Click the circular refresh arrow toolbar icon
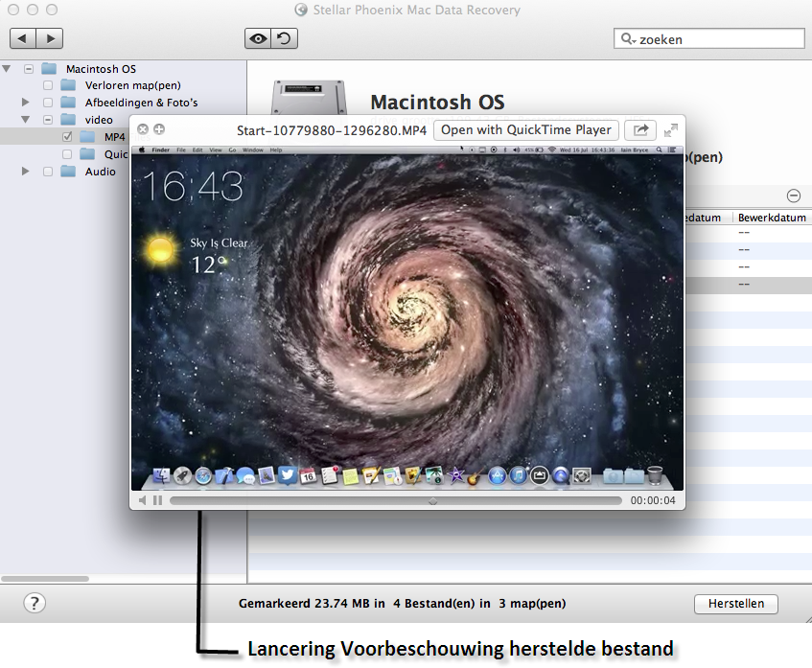 [284, 38]
